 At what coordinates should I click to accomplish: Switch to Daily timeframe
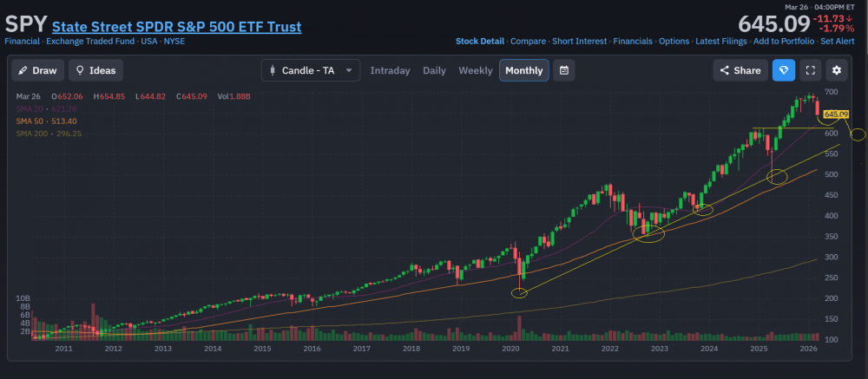[x=434, y=70]
